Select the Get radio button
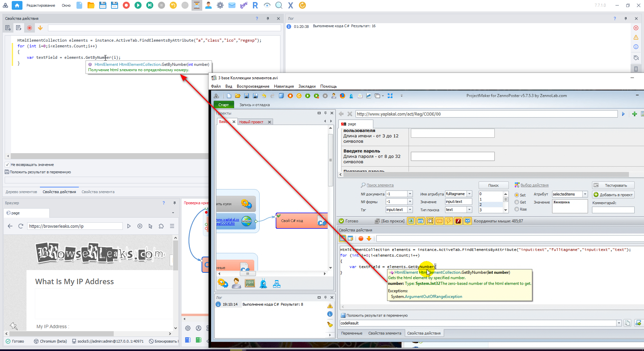644x351 pixels. pyautogui.click(x=517, y=202)
